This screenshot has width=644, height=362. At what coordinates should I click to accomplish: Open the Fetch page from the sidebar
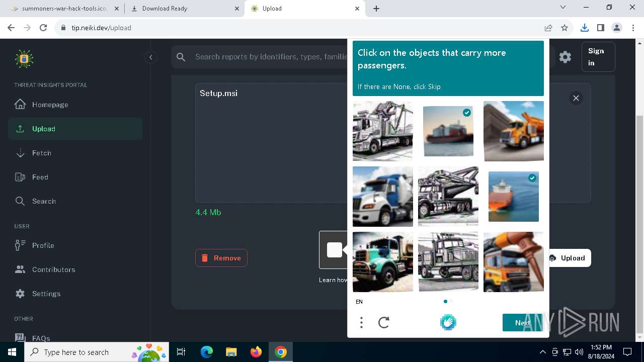tap(75, 153)
